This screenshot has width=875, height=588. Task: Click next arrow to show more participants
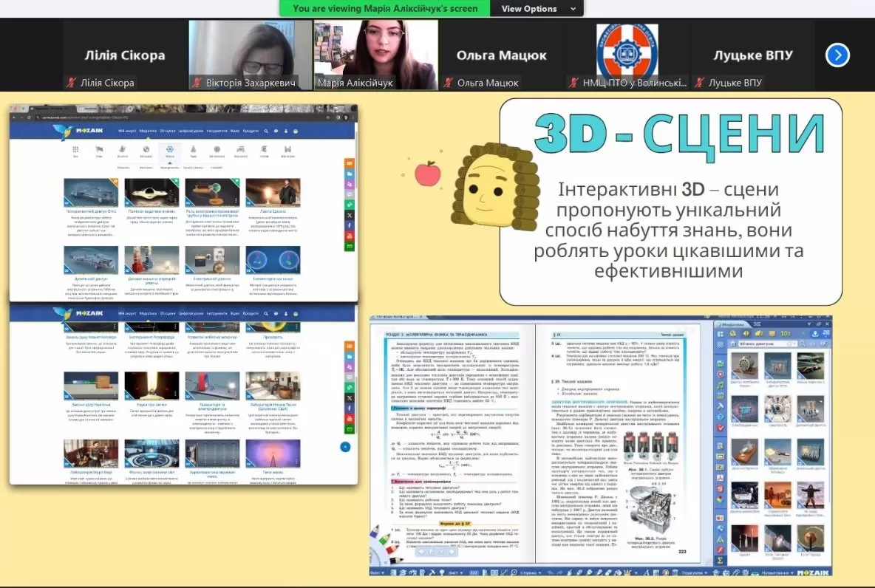tap(837, 55)
